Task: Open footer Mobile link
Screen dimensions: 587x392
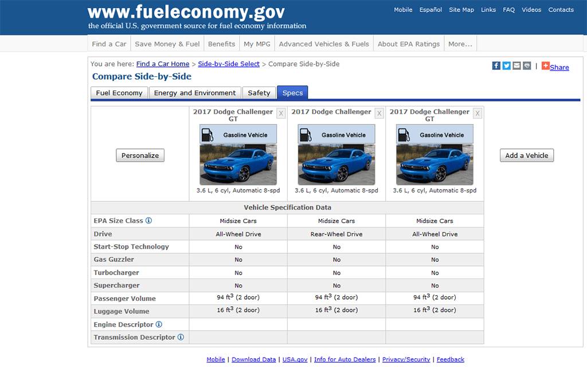Action: 216,359
